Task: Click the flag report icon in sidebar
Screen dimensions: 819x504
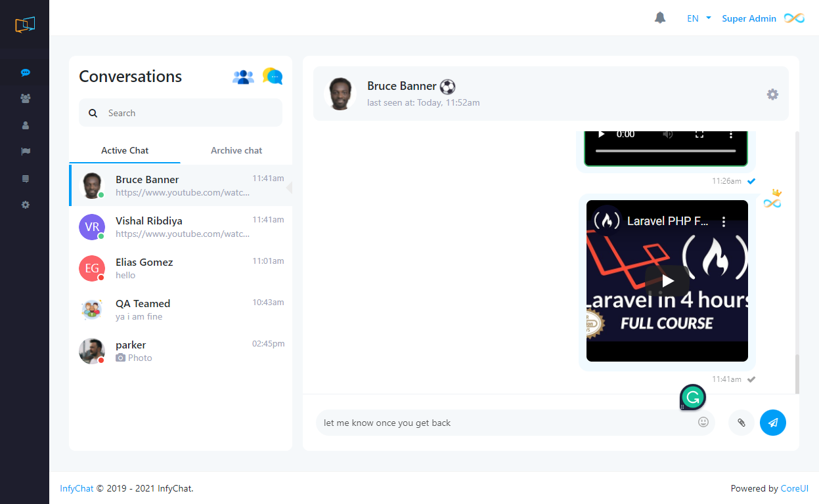Action: [25, 152]
